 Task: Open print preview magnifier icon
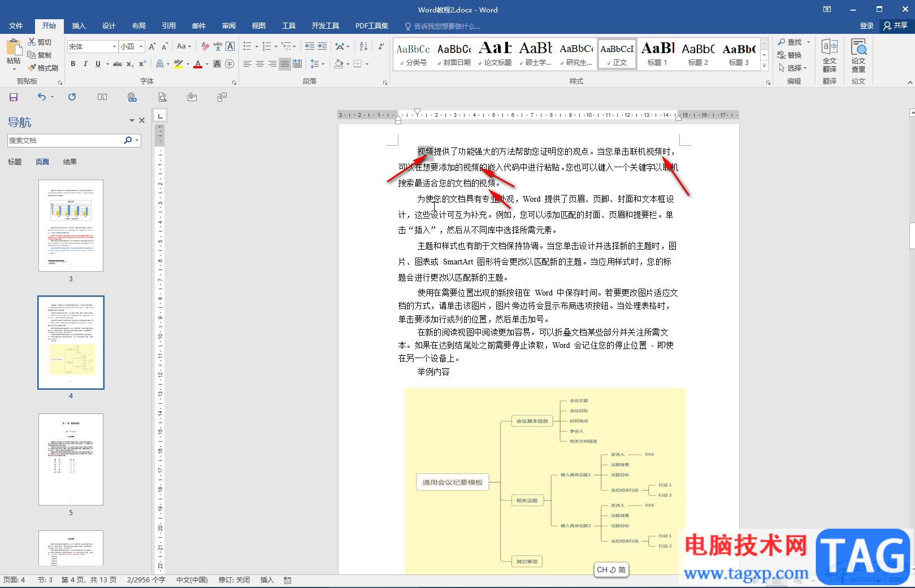pos(162,97)
